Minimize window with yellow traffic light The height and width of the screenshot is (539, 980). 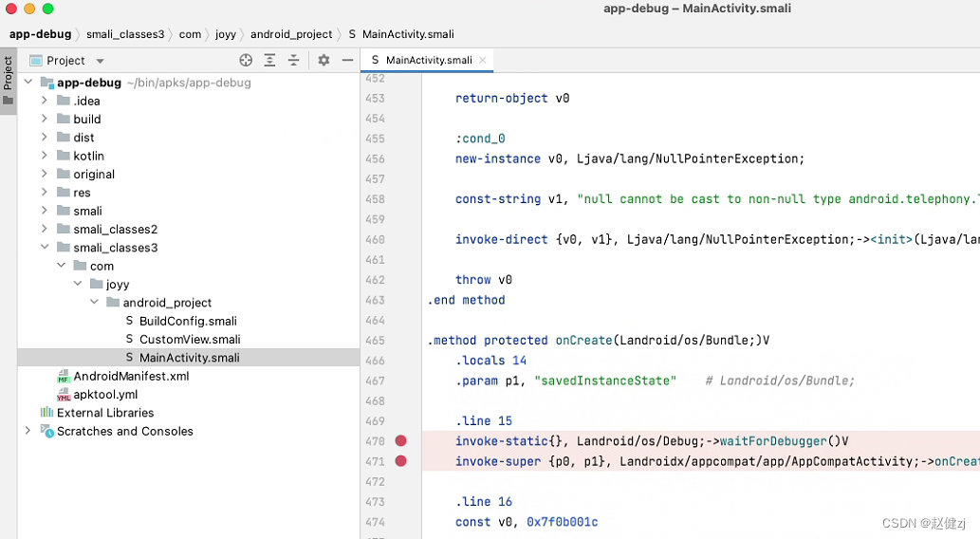click(29, 9)
